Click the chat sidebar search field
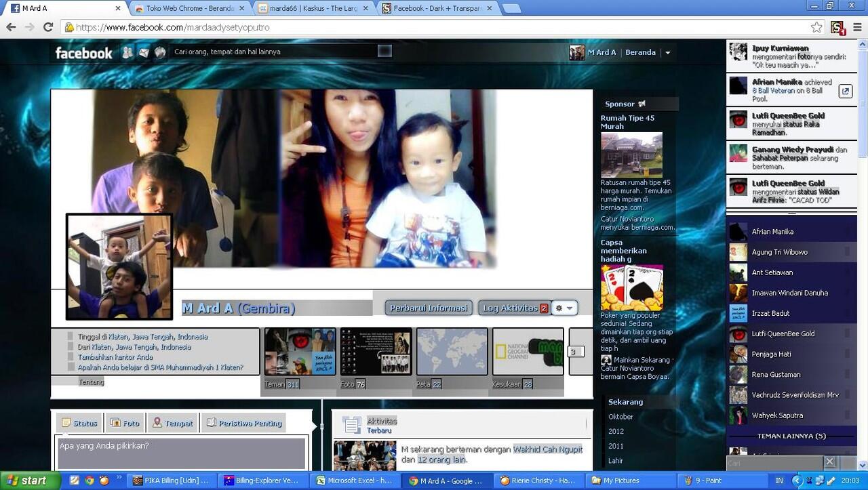 (x=774, y=463)
